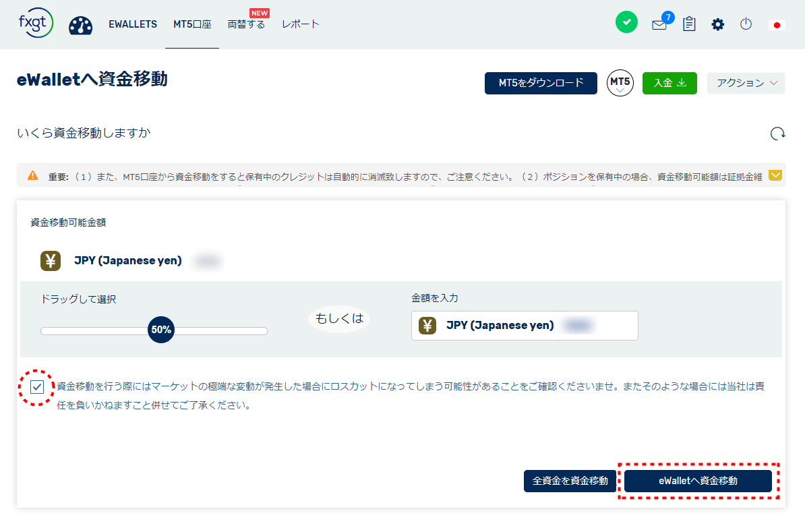Viewport: 805px width, 532px height.
Task: Click the 重要 notice text
Action: click(x=405, y=177)
